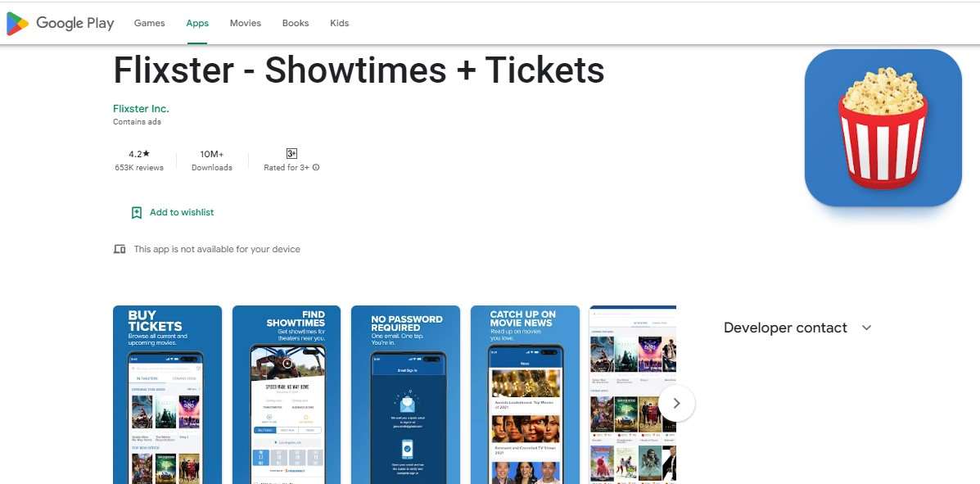
Task: Open the movie poster grid screenshot
Action: [x=633, y=395]
